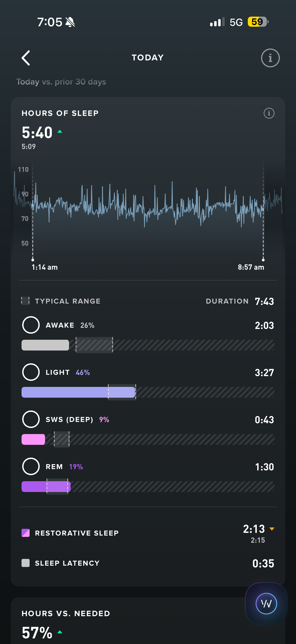Tap the Restorative Sleep legend square
Image resolution: width=296 pixels, height=644 pixels.
[26, 533]
